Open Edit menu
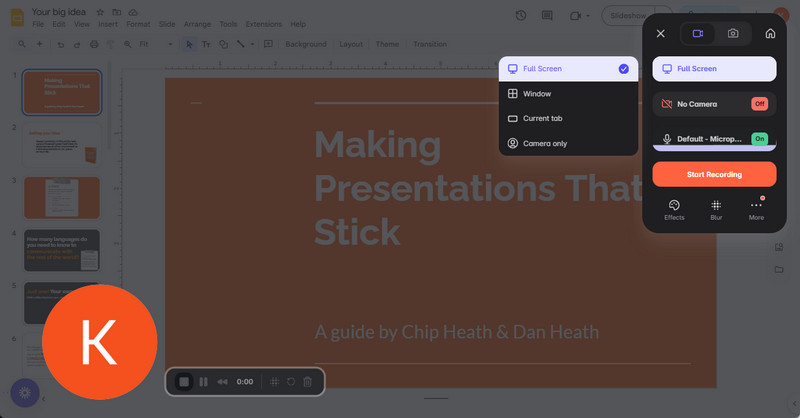 tap(59, 24)
